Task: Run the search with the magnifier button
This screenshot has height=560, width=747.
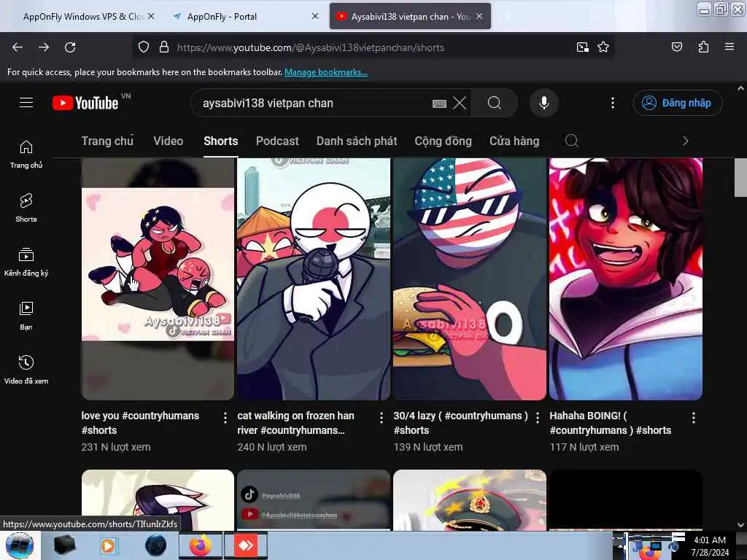Action: click(x=495, y=103)
